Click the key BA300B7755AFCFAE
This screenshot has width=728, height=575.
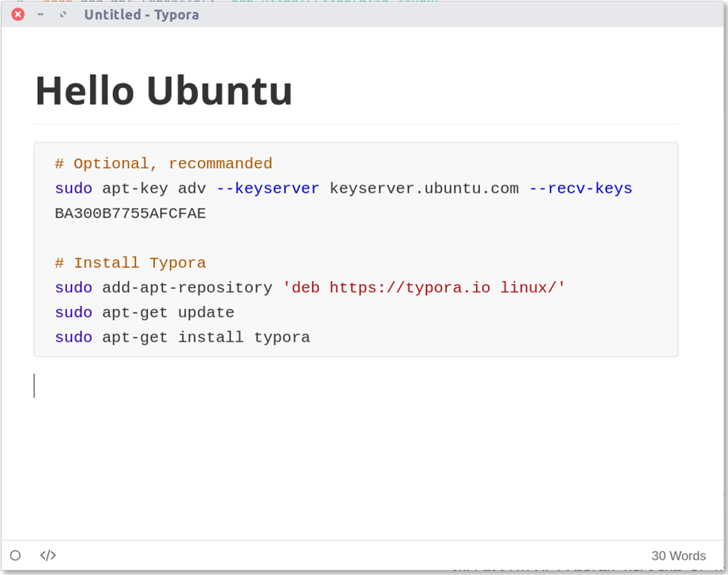130,213
